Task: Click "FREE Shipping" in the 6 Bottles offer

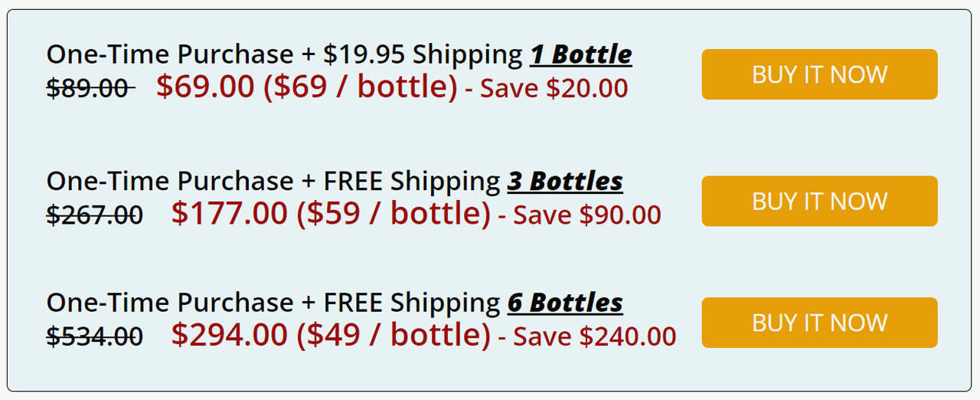Action: coord(412,303)
